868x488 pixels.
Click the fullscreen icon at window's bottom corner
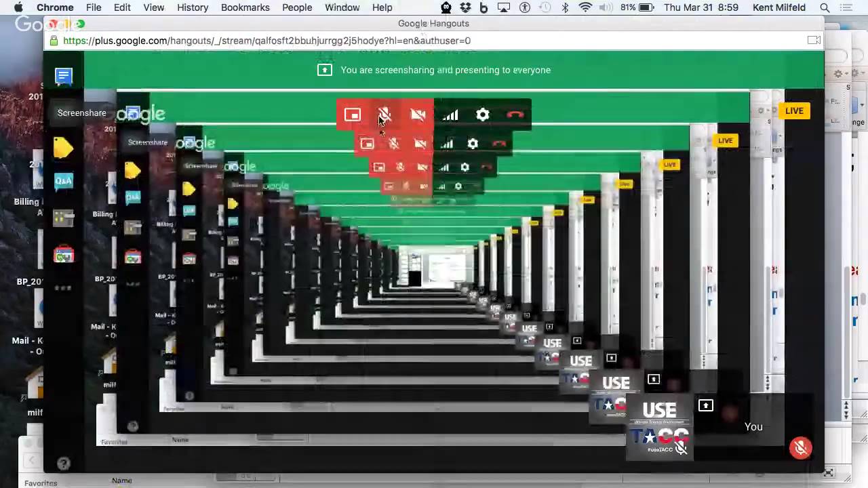[828, 472]
